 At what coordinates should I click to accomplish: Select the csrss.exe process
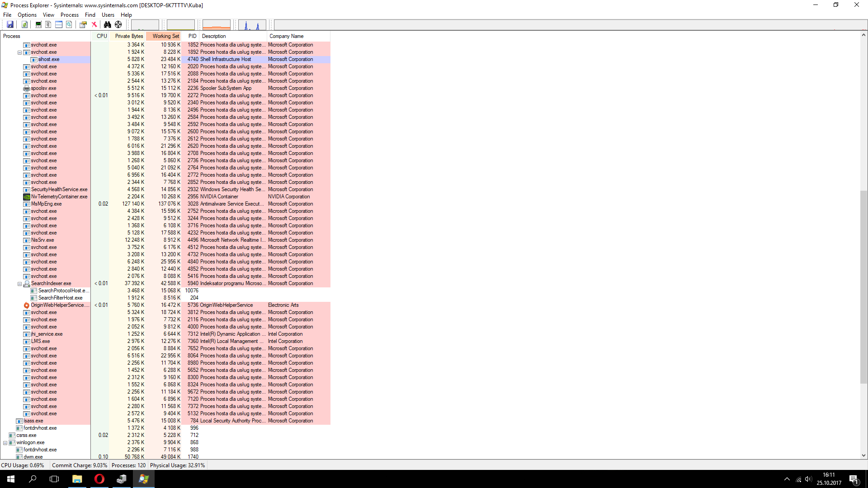165,435
